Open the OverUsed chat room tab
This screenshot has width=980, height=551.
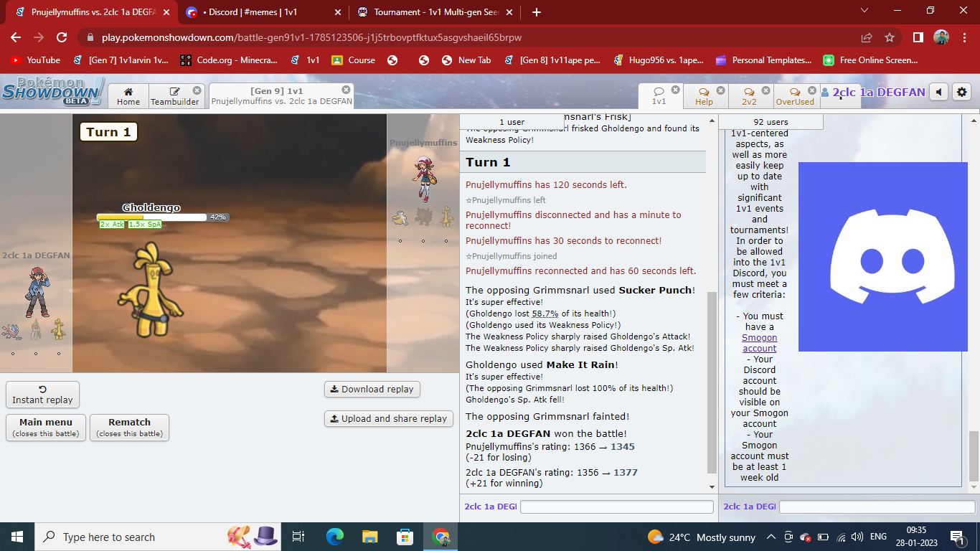796,96
